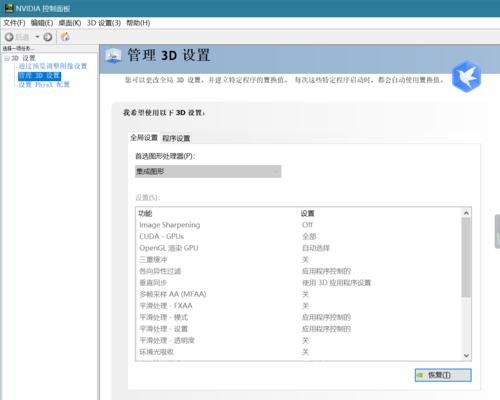The width and height of the screenshot is (500, 400).
Task: Click 使用 3D 应用程序设置 value
Action: click(x=336, y=283)
